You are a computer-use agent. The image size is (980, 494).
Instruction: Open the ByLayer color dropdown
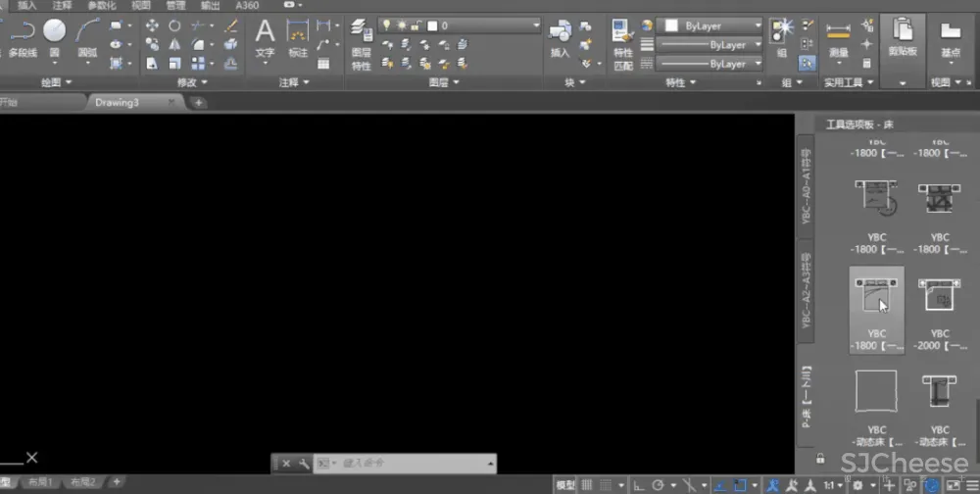click(x=757, y=25)
